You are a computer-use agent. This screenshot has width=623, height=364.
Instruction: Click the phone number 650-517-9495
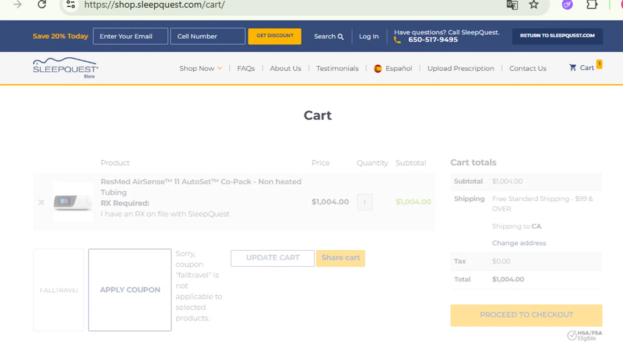tap(433, 40)
